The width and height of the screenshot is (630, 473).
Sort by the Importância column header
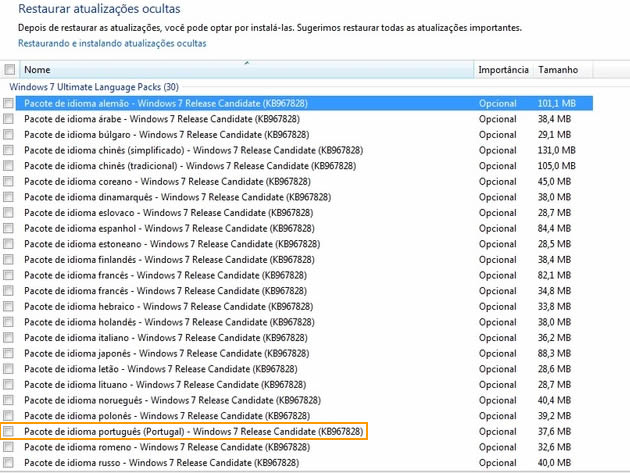pyautogui.click(x=503, y=70)
